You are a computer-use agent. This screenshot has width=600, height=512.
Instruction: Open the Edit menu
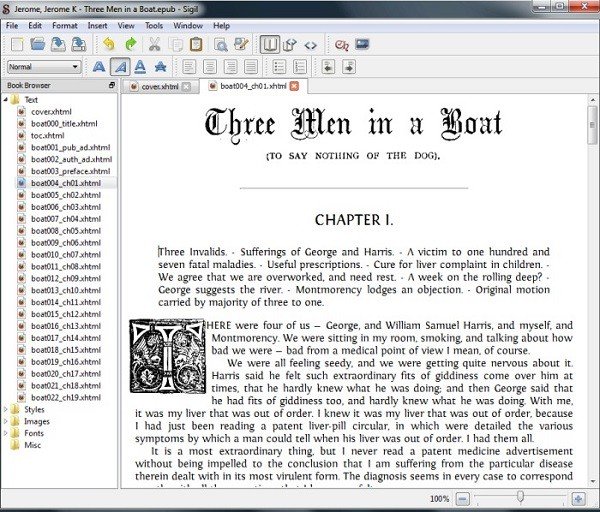[x=35, y=26]
